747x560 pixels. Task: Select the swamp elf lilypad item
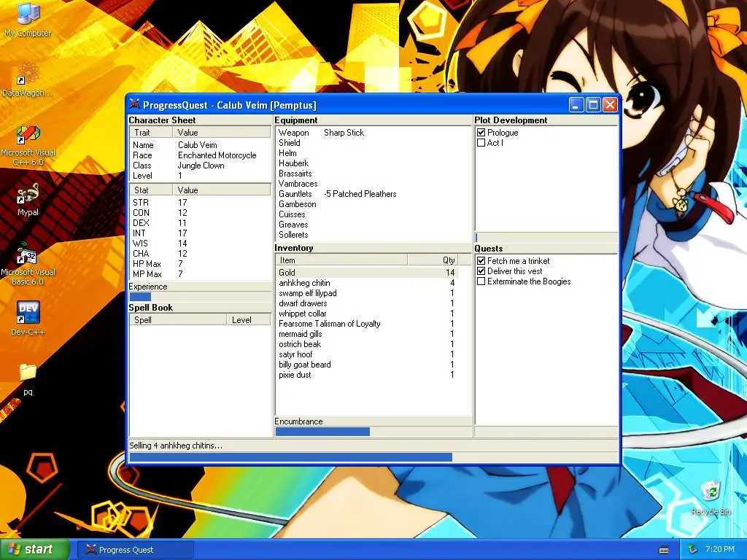(x=367, y=293)
